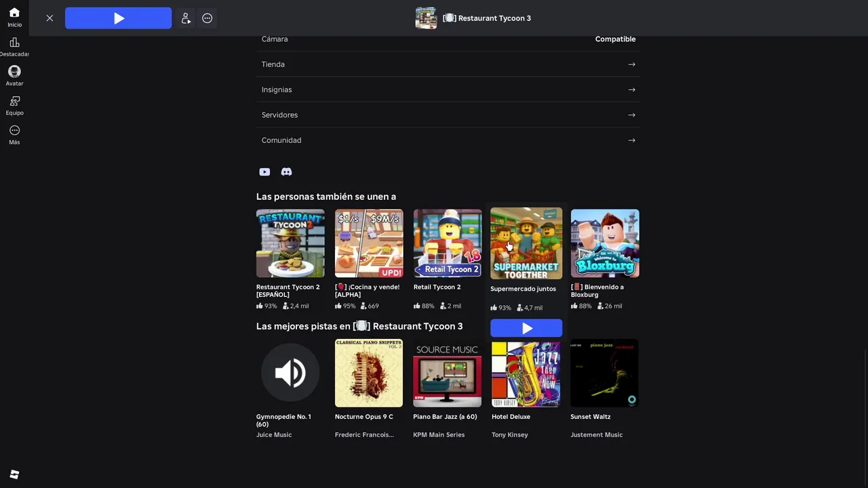This screenshot has width=868, height=488.
Task: Open the Discord social link icon
Action: [x=286, y=172]
